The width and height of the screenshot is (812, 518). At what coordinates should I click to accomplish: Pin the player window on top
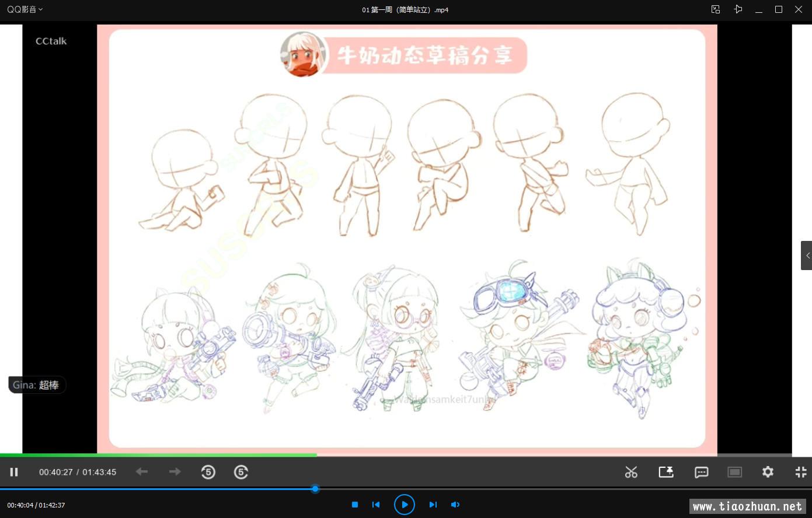(738, 9)
